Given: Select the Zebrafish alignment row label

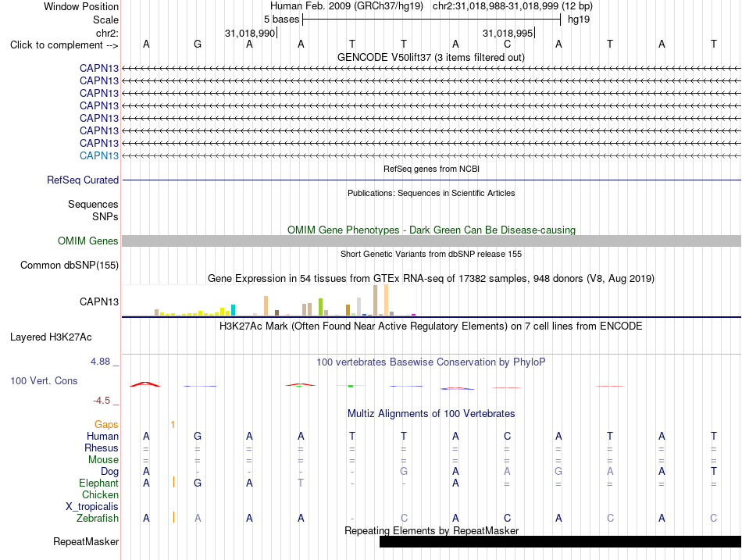Looking at the screenshot, I should pyautogui.click(x=98, y=518).
